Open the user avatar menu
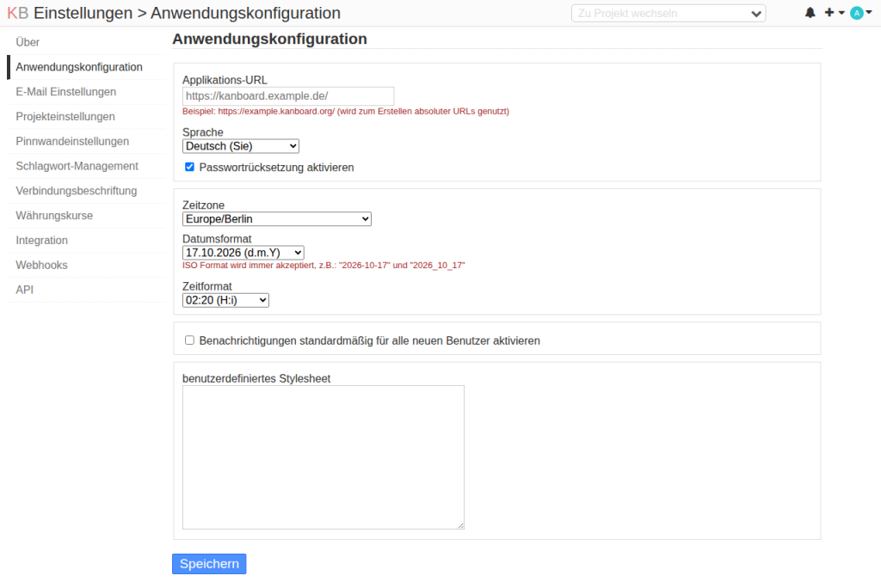 (x=860, y=13)
